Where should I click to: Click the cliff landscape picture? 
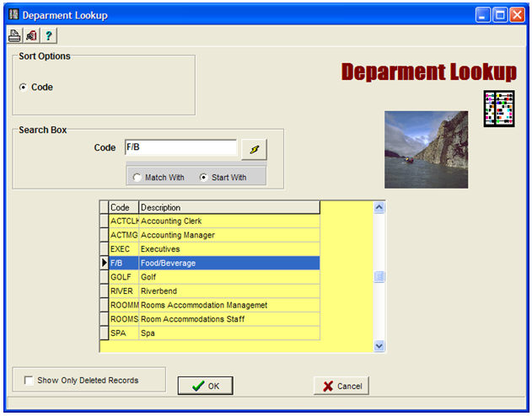point(426,149)
